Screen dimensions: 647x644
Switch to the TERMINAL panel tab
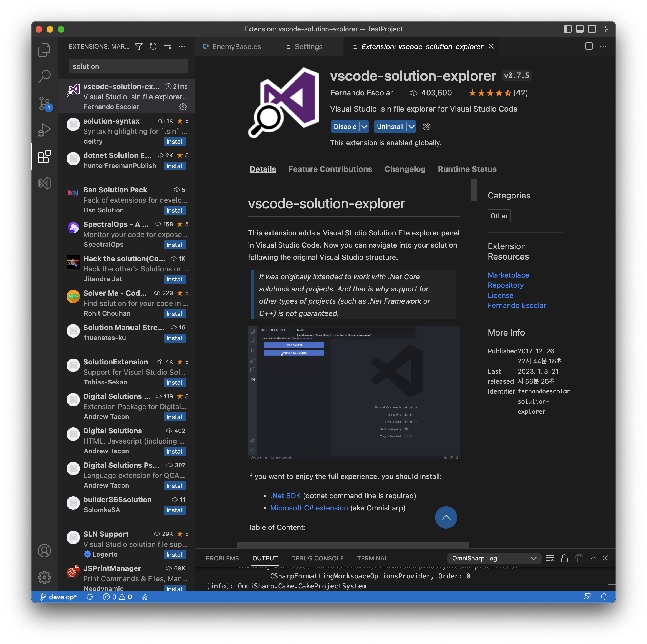372,558
